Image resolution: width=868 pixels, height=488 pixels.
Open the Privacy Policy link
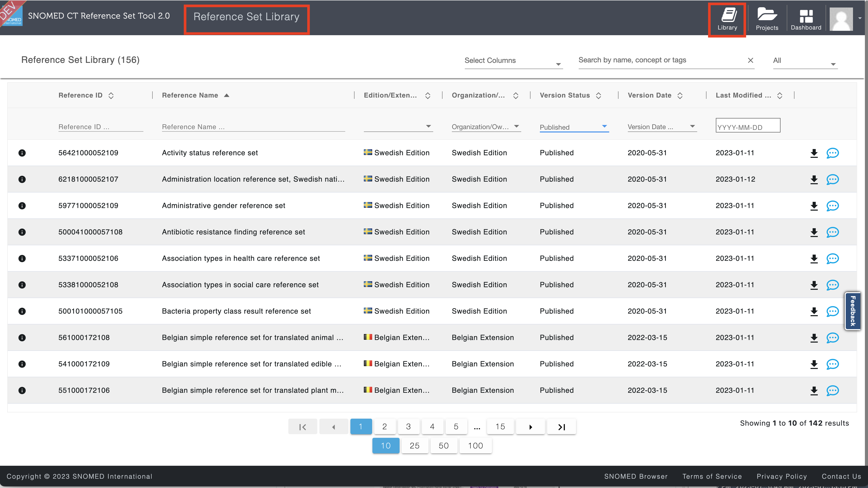coord(782,477)
